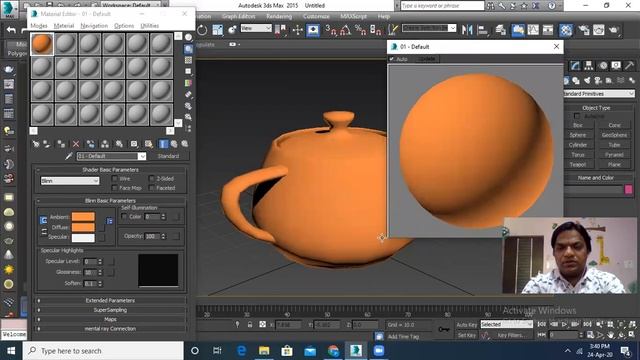
Task: Expand the Maps rollout
Action: (110, 319)
